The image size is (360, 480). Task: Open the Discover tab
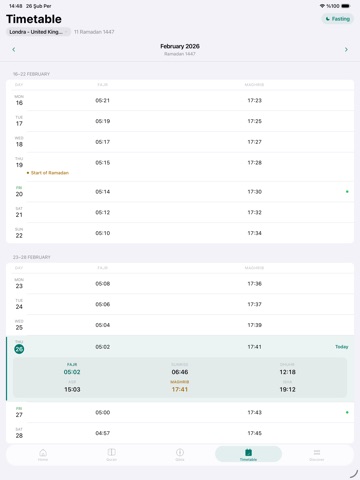[317, 454]
